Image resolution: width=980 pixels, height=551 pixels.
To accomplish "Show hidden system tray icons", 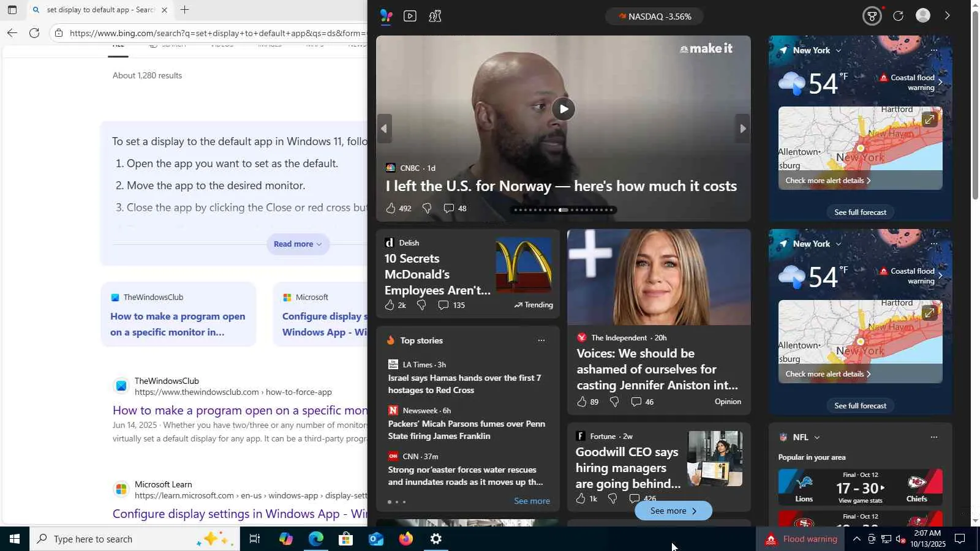I will pyautogui.click(x=856, y=539).
